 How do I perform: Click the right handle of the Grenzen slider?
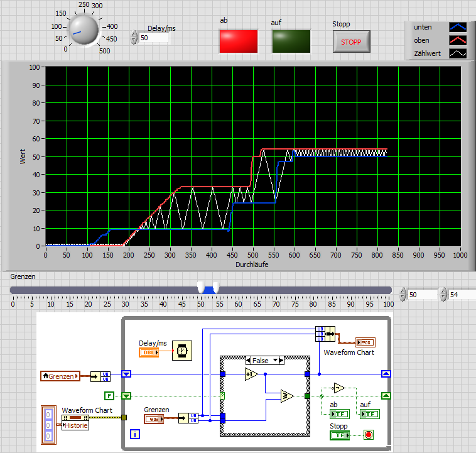pyautogui.click(x=216, y=287)
